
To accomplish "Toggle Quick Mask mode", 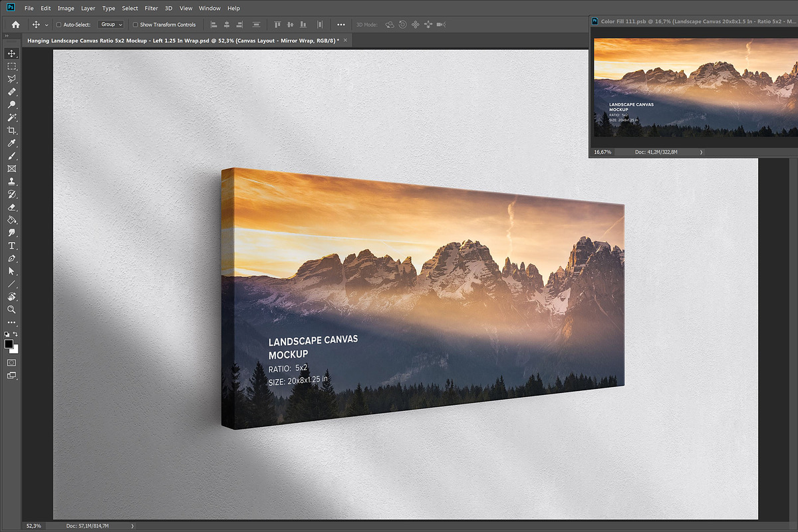I will tap(11, 363).
